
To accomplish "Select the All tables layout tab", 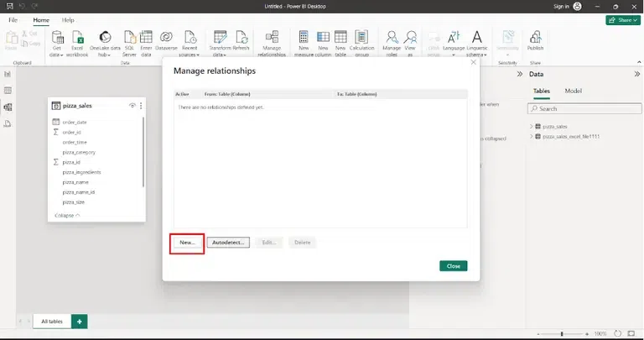I will [52, 322].
